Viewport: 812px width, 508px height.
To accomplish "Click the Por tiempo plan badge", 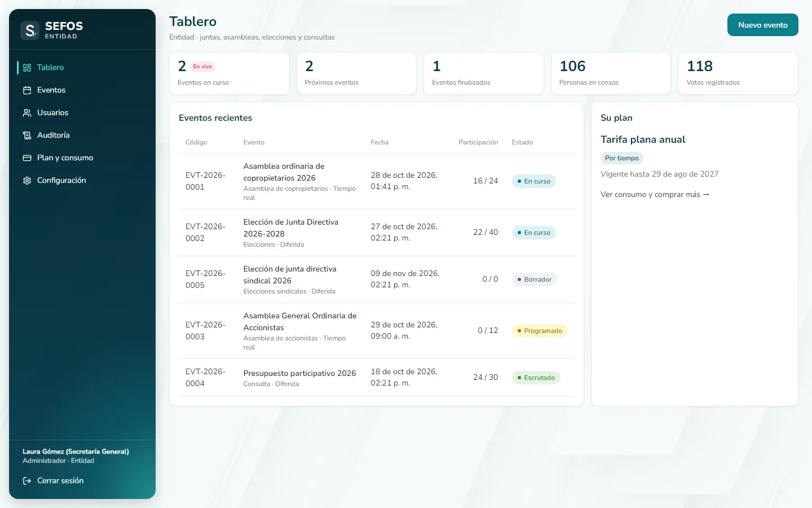I will (x=622, y=158).
